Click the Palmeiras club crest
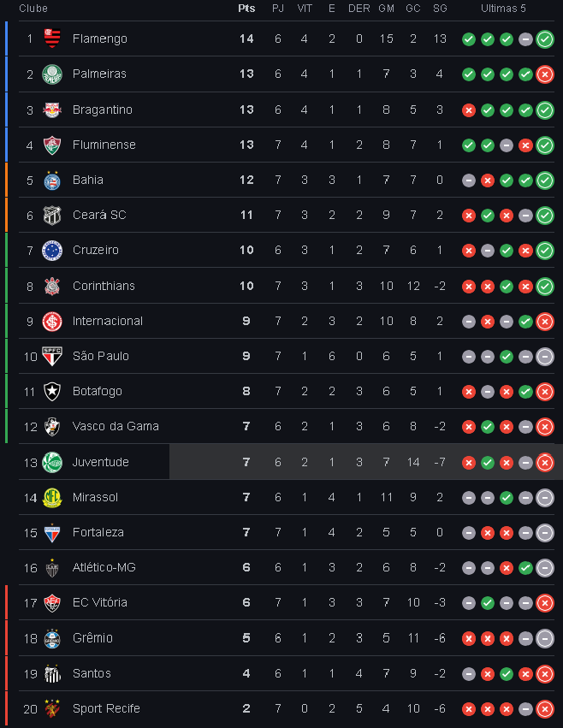Viewport: 563px width, 728px height. (52, 74)
